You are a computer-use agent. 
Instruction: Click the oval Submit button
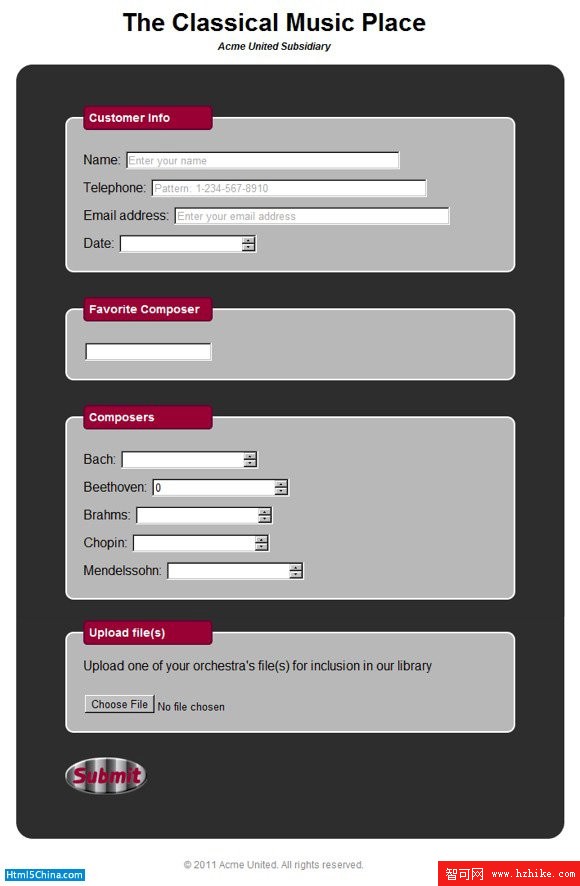pyautogui.click(x=106, y=776)
